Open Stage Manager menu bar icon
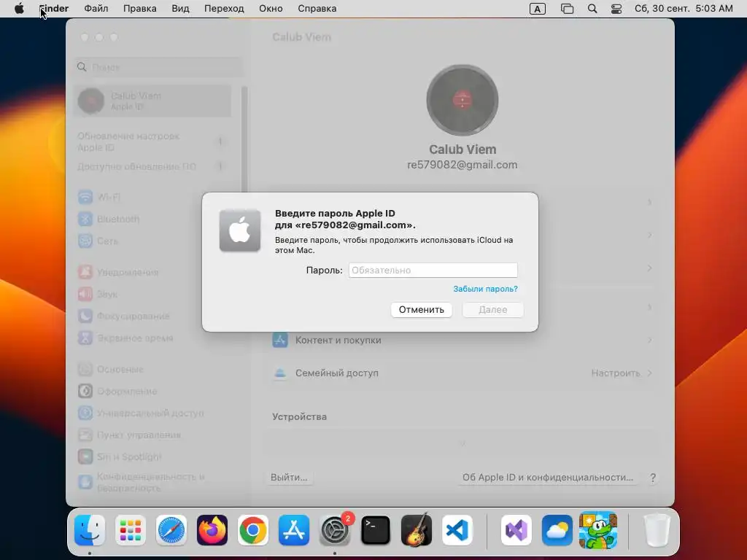Image resolution: width=747 pixels, height=560 pixels. pos(567,9)
